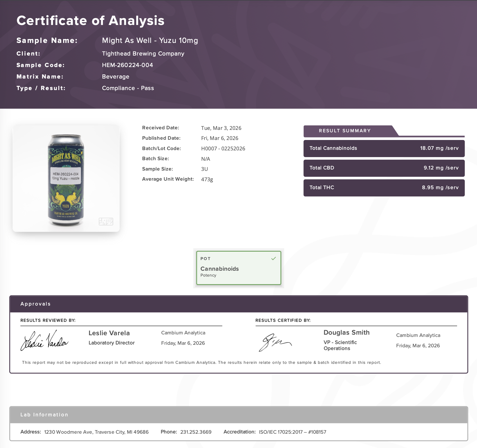
Task: Click the 'Type / Result:' header label
Action: tap(41, 88)
